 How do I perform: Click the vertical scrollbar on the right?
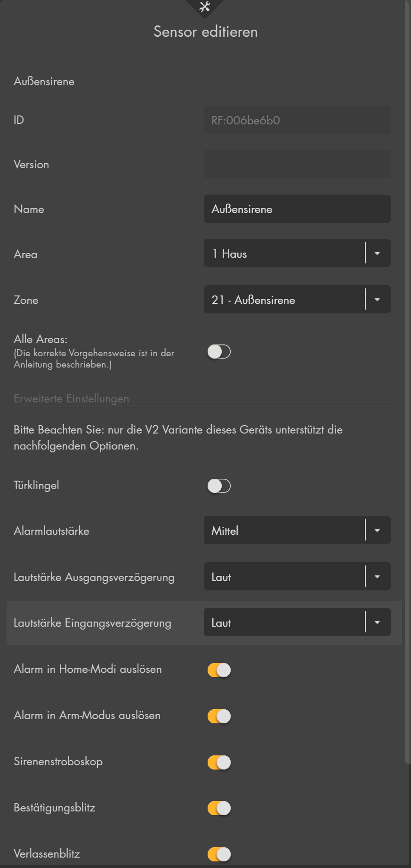(407, 377)
